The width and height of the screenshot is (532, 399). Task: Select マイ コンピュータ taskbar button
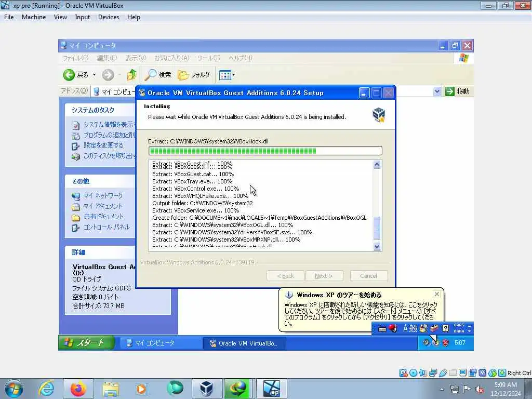161,343
